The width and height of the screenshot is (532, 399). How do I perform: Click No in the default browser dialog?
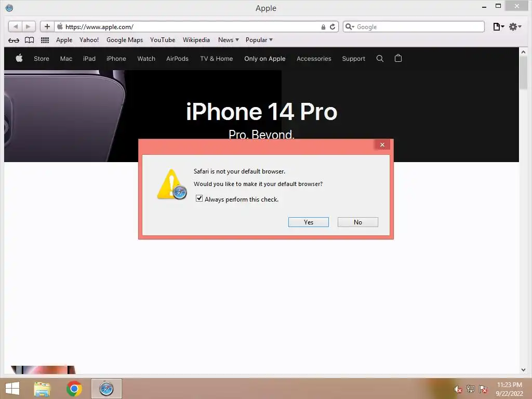coord(358,222)
